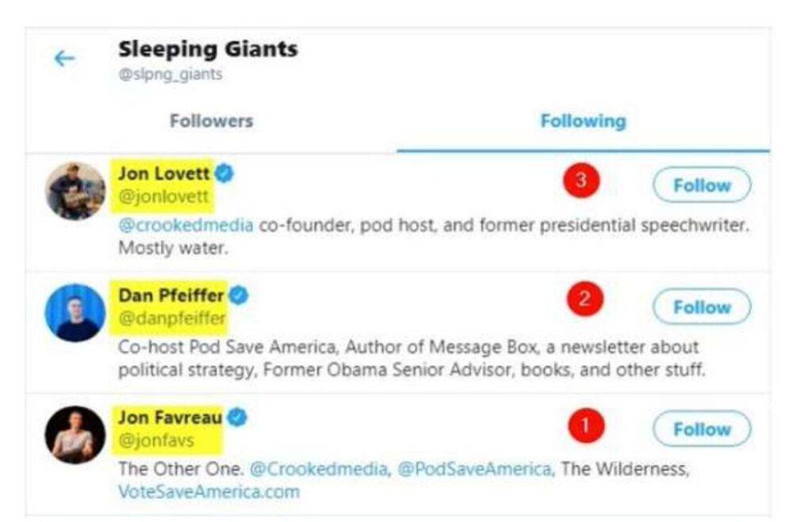Click the red circle numbered 1
The image size is (812, 522).
coord(586,425)
